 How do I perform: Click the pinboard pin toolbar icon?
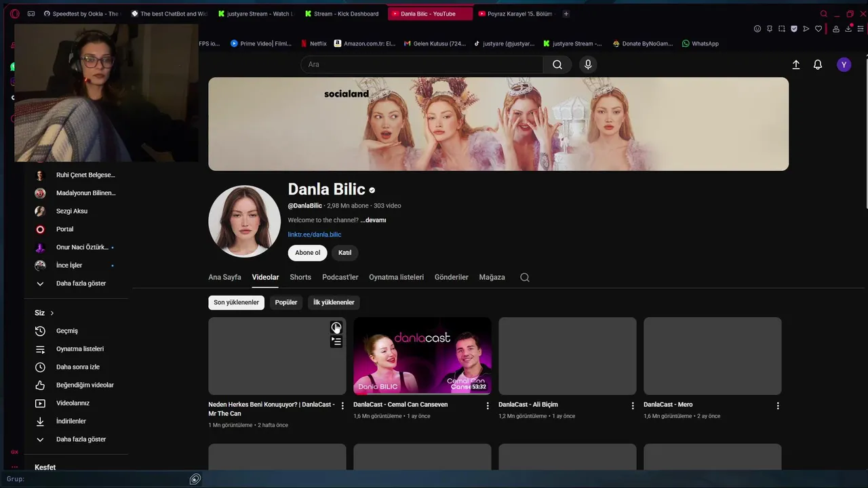pos(770,28)
